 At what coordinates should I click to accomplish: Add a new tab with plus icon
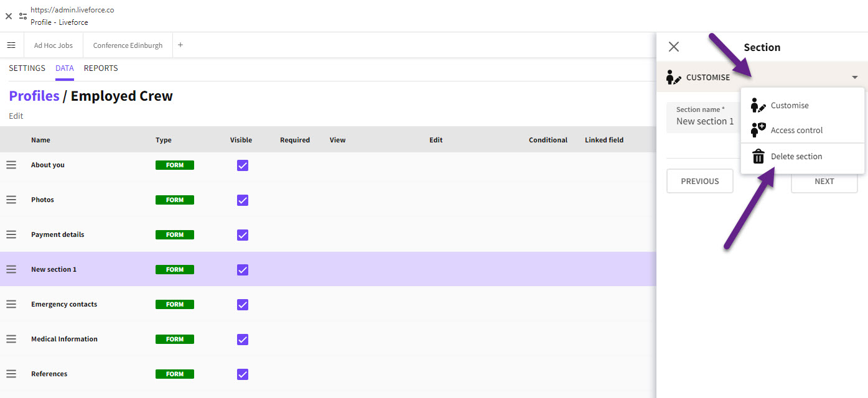(x=180, y=45)
